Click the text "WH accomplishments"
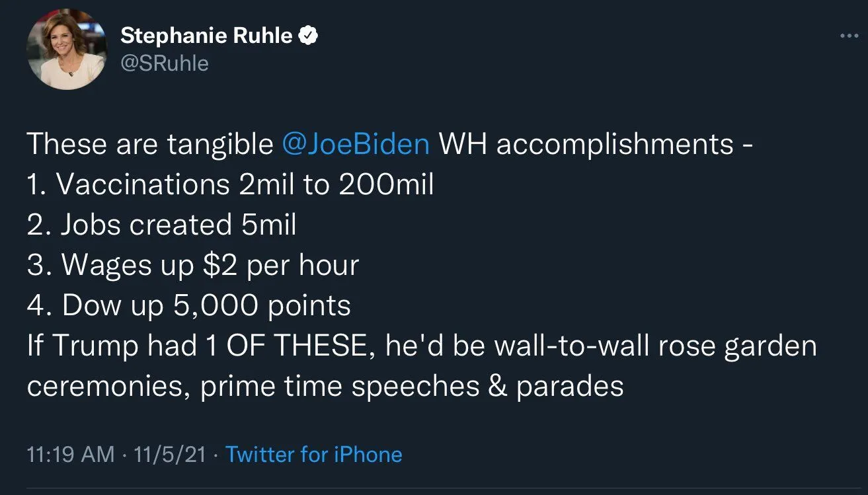868x495 pixels. (586, 144)
